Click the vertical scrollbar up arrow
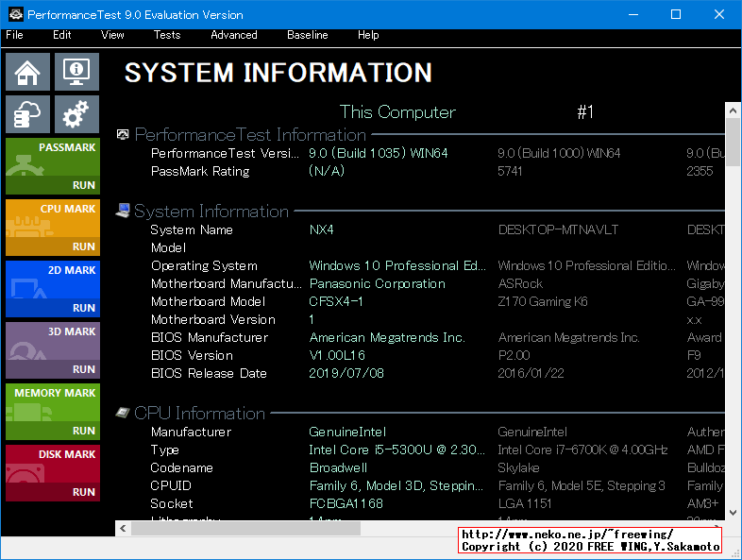This screenshot has width=742, height=560. [x=733, y=110]
